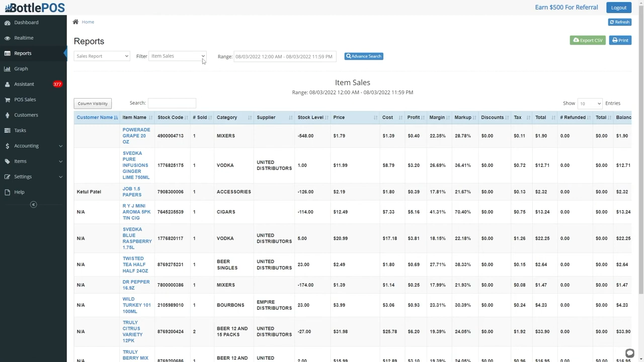This screenshot has width=644, height=362.
Task: Click the Help document icon
Action: 7,192
